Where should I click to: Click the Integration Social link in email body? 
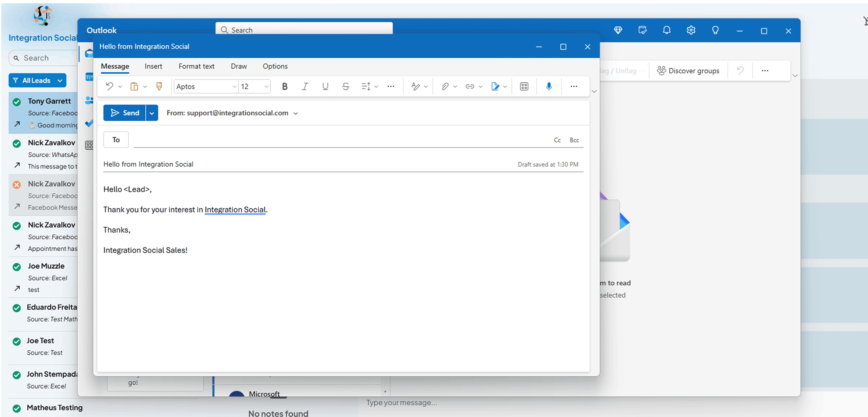(x=235, y=210)
